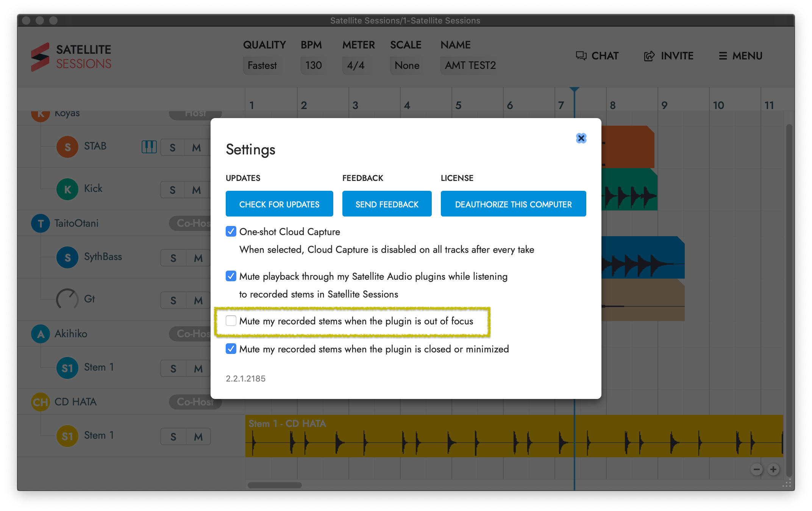Zoom in the timeline with plus button
Viewport: 812px width, 511px height.
(773, 470)
